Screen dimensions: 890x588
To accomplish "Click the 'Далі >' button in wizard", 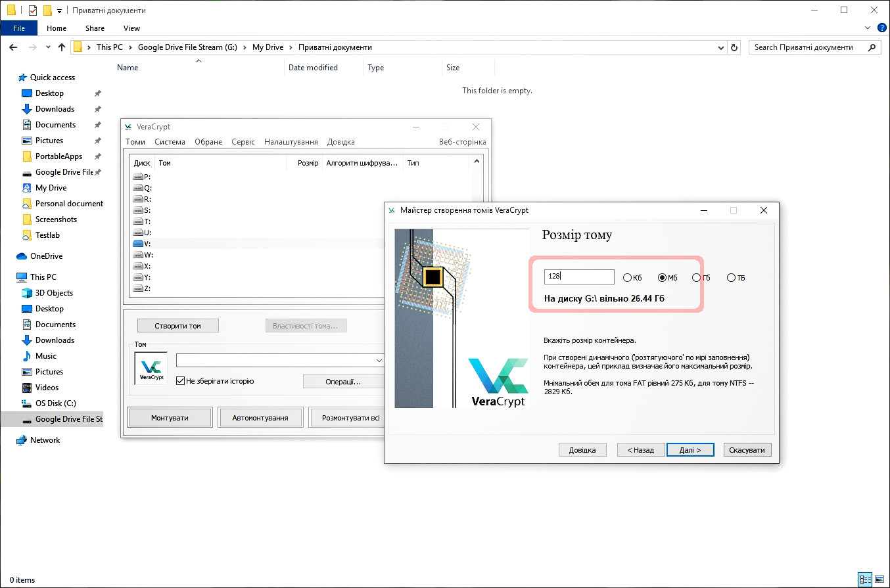I will click(690, 450).
